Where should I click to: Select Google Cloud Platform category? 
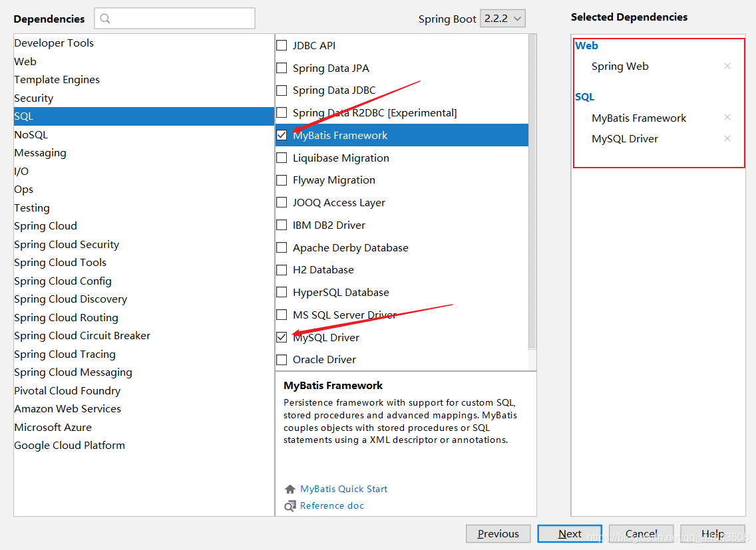click(144, 446)
